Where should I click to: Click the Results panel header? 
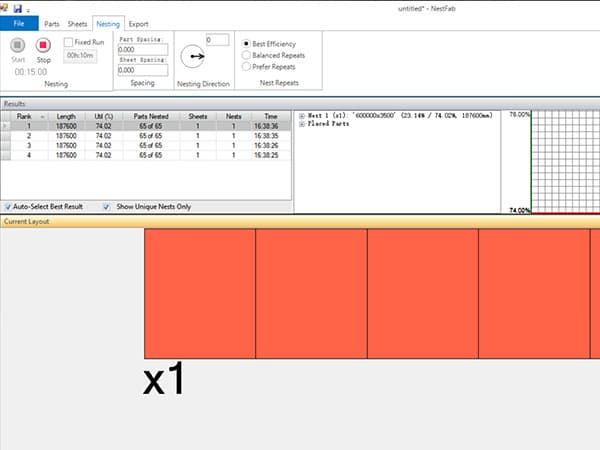[x=300, y=104]
